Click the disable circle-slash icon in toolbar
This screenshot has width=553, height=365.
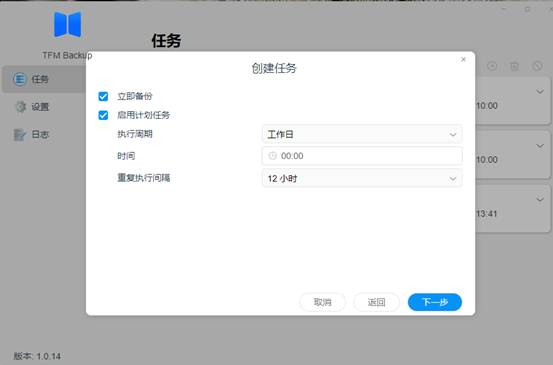point(537,66)
